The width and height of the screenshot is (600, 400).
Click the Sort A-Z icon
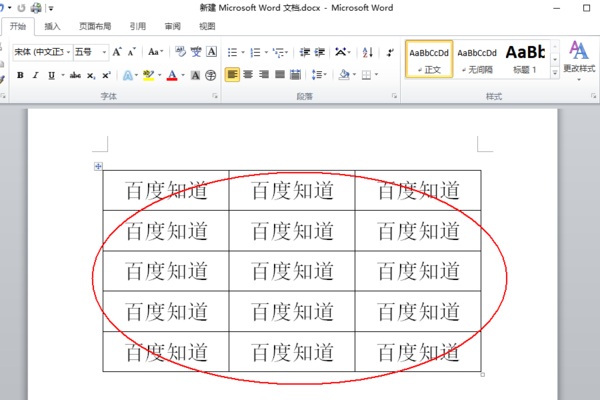coord(367,52)
